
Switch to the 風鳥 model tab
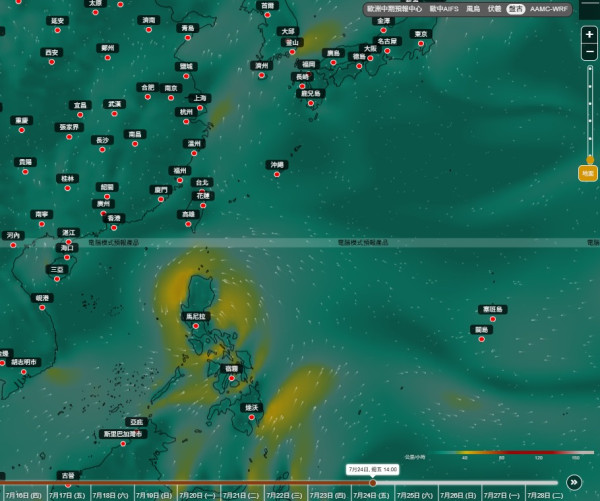[473, 9]
